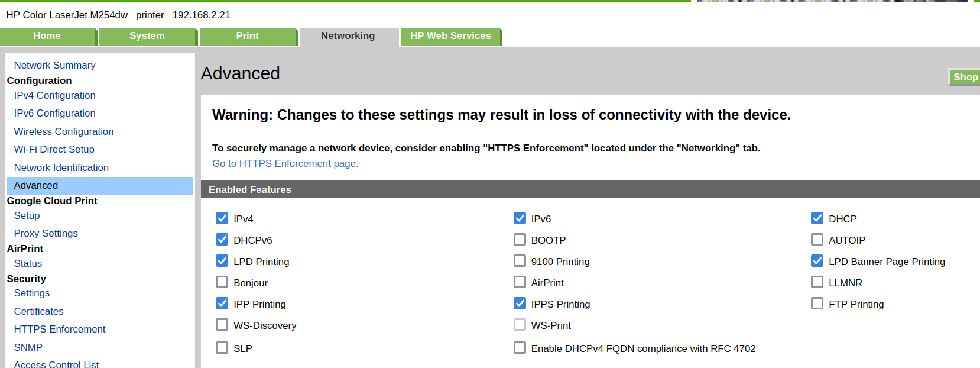980x368 pixels.
Task: Enable the AirPrint checkbox
Action: tap(520, 282)
